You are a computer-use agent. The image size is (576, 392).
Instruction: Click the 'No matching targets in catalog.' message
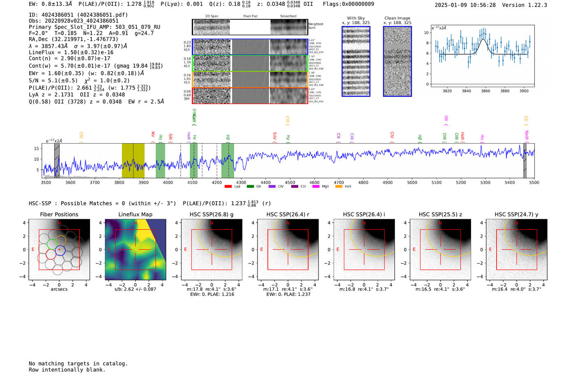tap(78, 364)
